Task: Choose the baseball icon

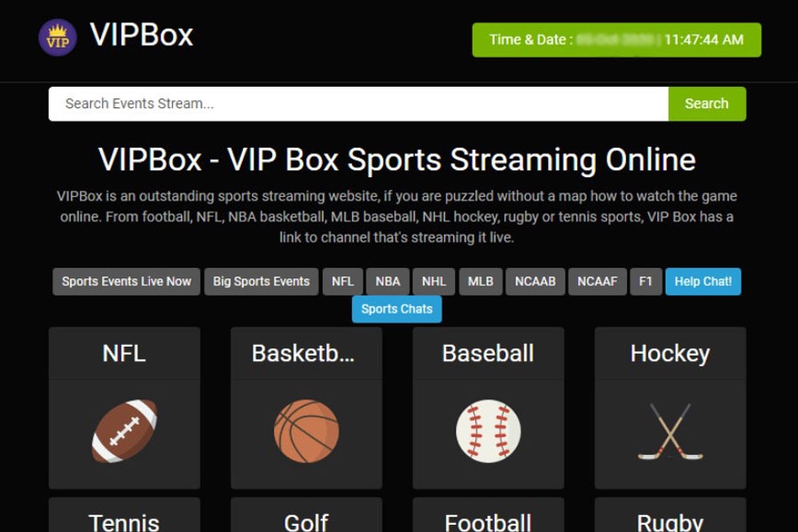Action: pos(488,431)
